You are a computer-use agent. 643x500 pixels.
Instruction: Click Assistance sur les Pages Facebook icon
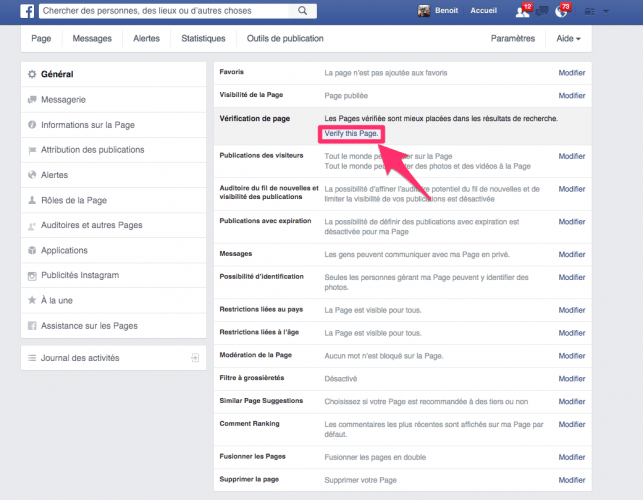(x=32, y=326)
